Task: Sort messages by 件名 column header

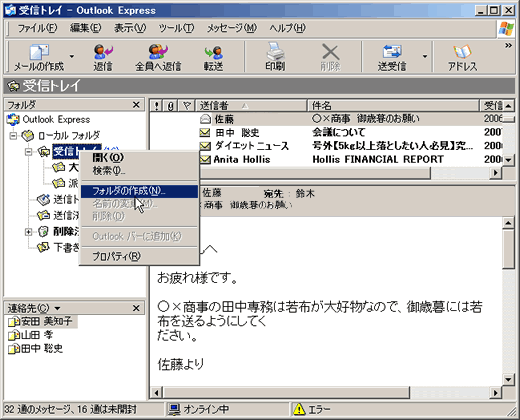Action: [x=393, y=106]
